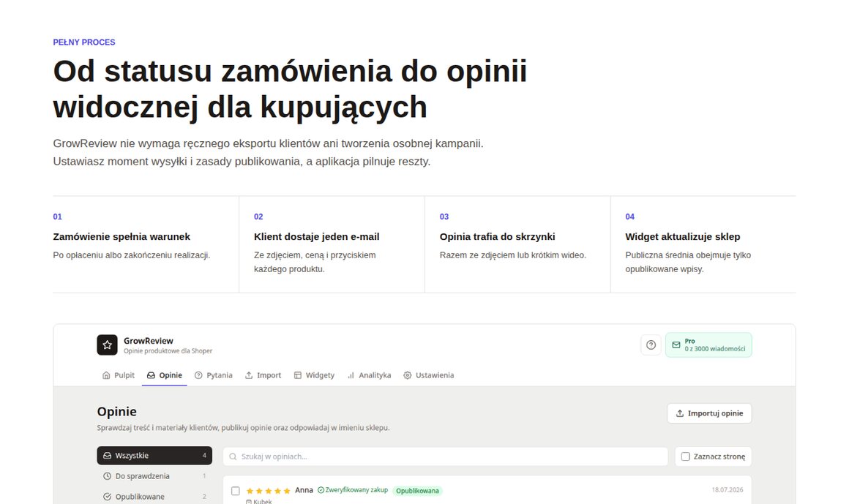Click the Importuj opinie button
Screen dimensions: 849x504
(x=709, y=413)
